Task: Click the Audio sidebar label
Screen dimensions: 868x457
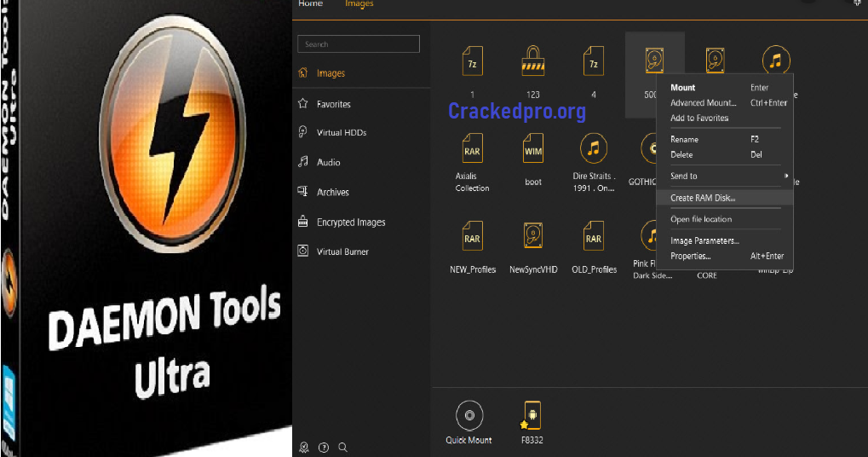Action: [328, 162]
